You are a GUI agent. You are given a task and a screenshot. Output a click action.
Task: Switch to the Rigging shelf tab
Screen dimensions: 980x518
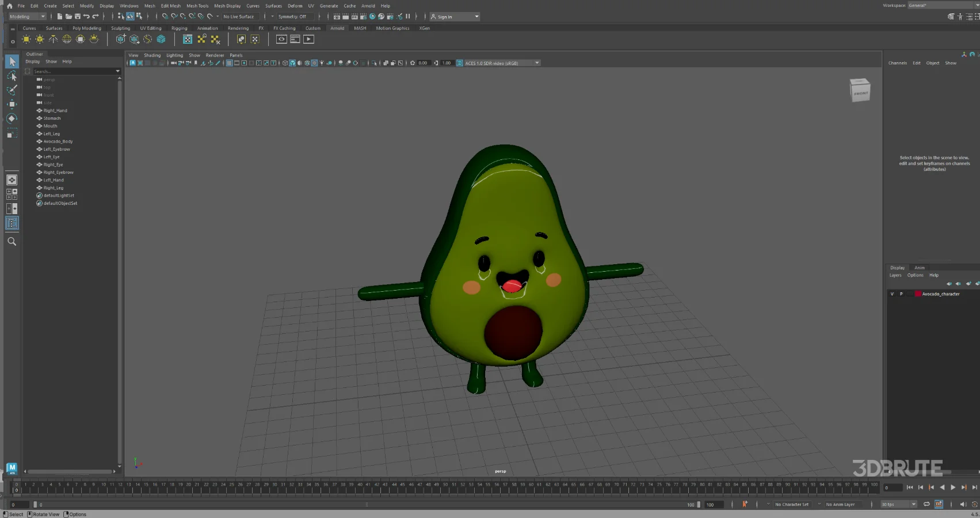180,28
